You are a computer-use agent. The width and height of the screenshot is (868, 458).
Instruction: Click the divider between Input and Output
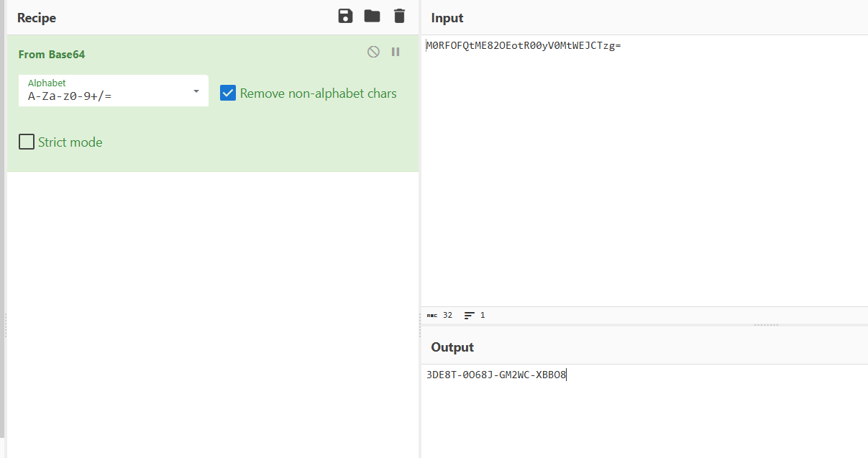tap(766, 325)
